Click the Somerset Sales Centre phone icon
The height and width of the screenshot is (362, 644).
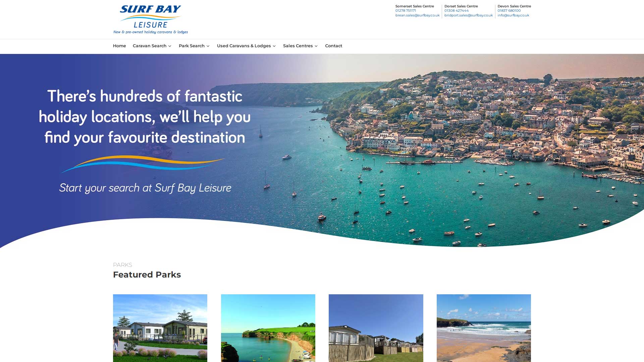pos(405,11)
